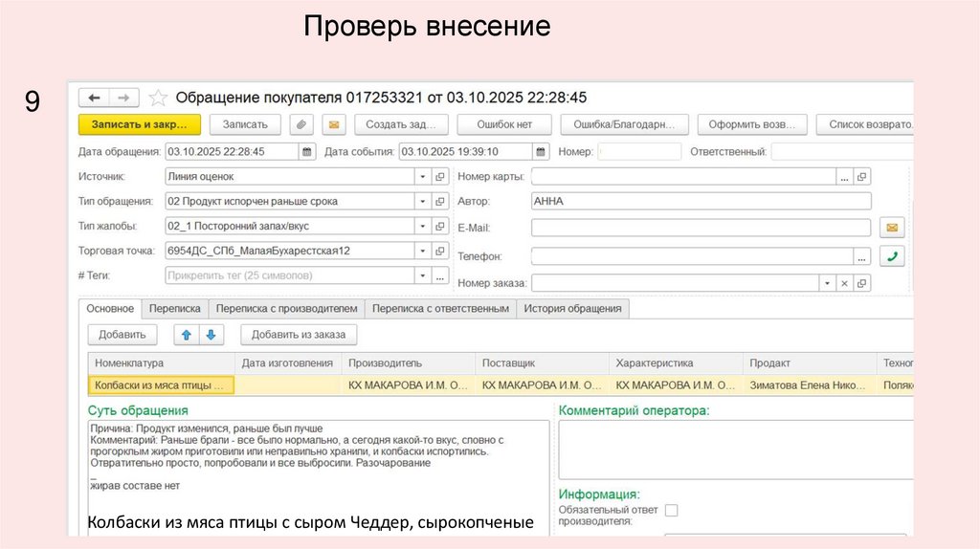Click into the Автор field containing АННА
The width and height of the screenshot is (980, 549).
click(701, 201)
